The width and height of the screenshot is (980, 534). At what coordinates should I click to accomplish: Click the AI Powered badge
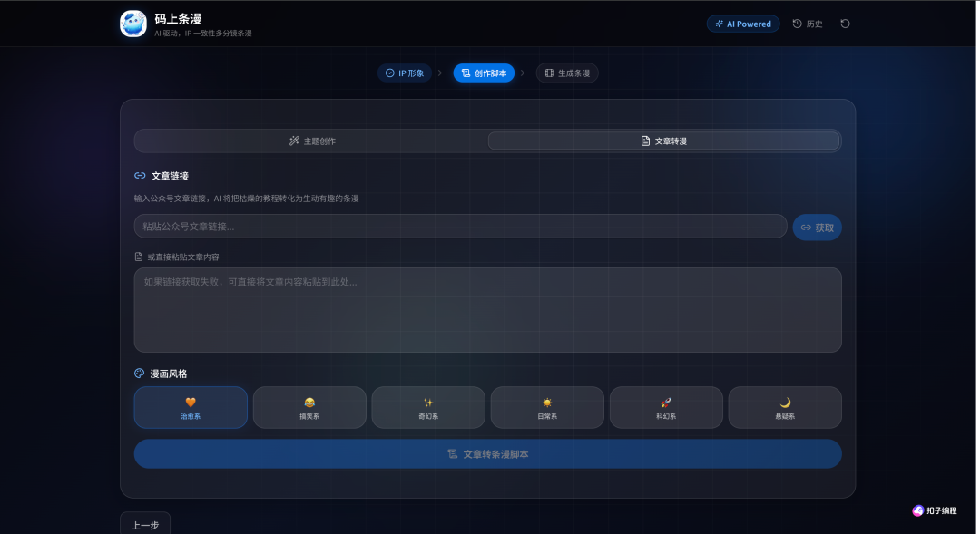coord(743,24)
